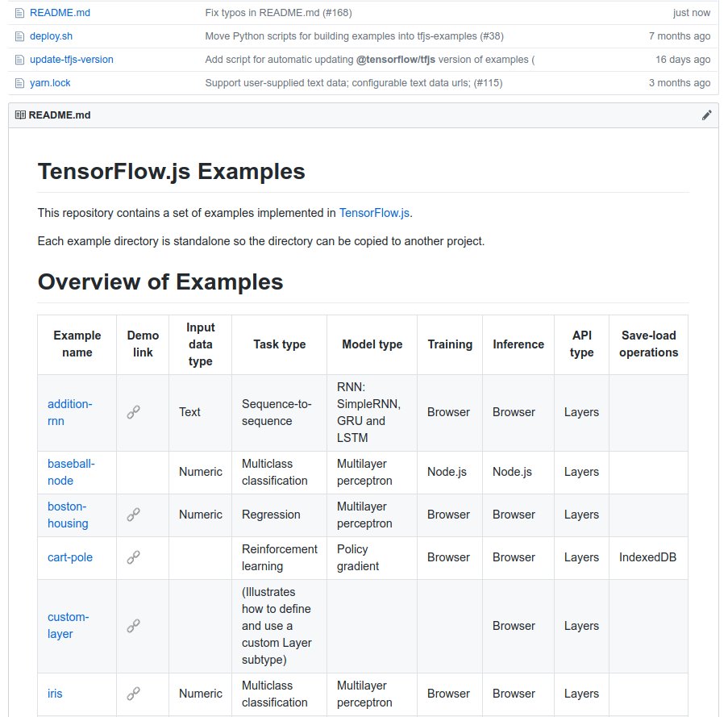Click 'Layers' API type in addition-rnn row
This screenshot has height=717, width=728.
(582, 412)
